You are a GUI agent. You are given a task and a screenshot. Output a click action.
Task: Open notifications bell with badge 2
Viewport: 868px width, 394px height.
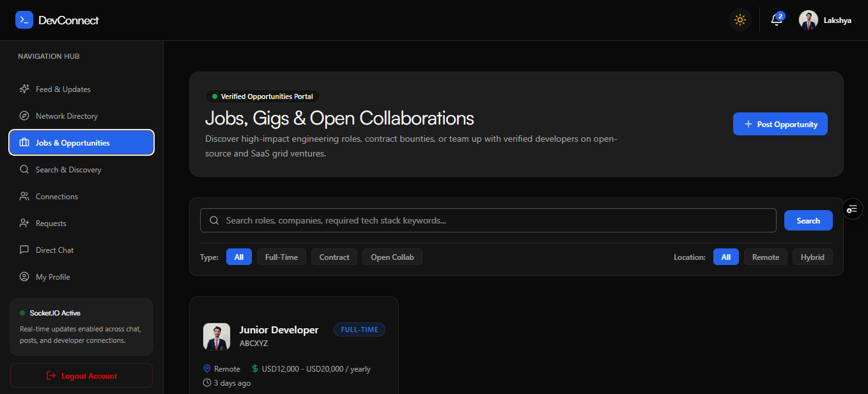(x=777, y=20)
